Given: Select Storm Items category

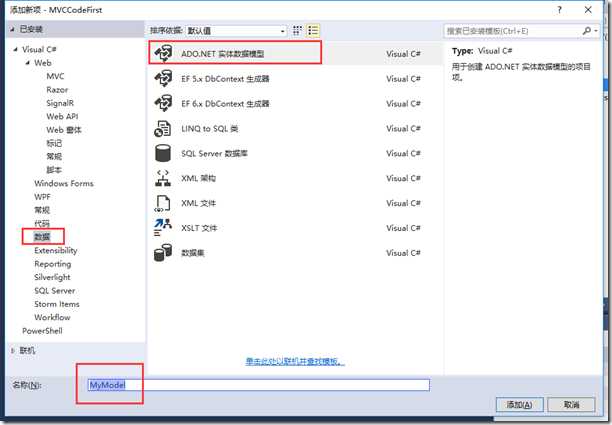Looking at the screenshot, I should pos(57,304).
